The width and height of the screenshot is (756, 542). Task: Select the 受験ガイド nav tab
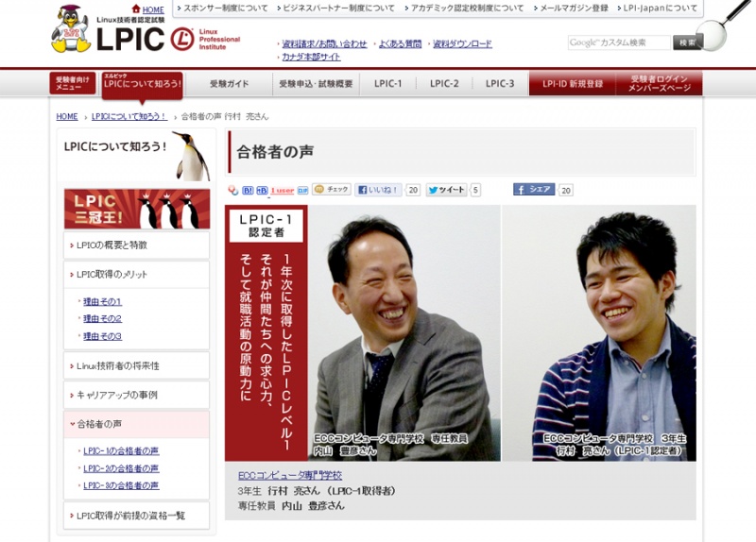(229, 84)
